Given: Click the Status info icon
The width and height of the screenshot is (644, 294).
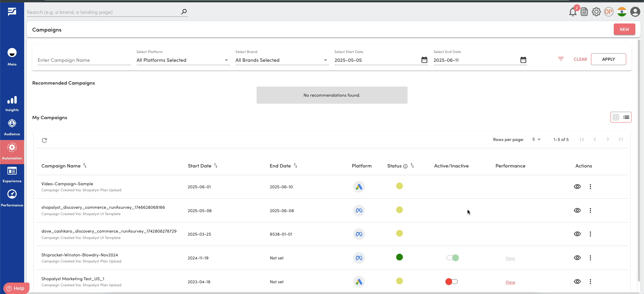Looking at the screenshot, I should point(405,166).
